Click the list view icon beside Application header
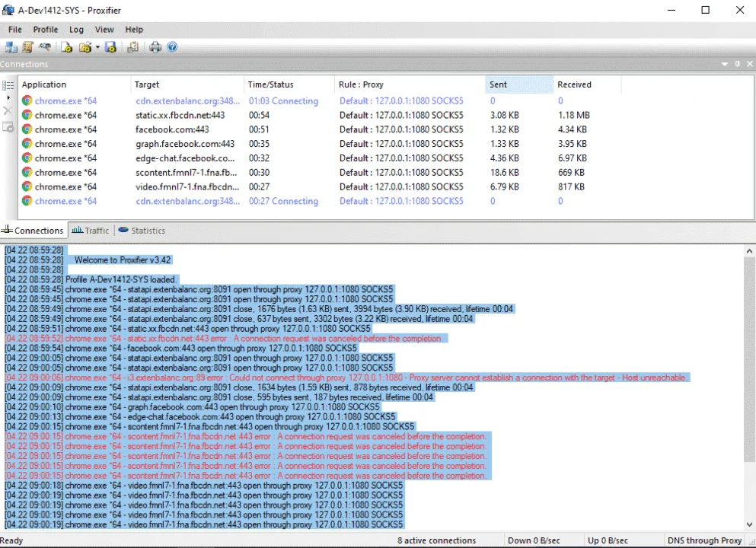The image size is (756, 548). (x=8, y=85)
